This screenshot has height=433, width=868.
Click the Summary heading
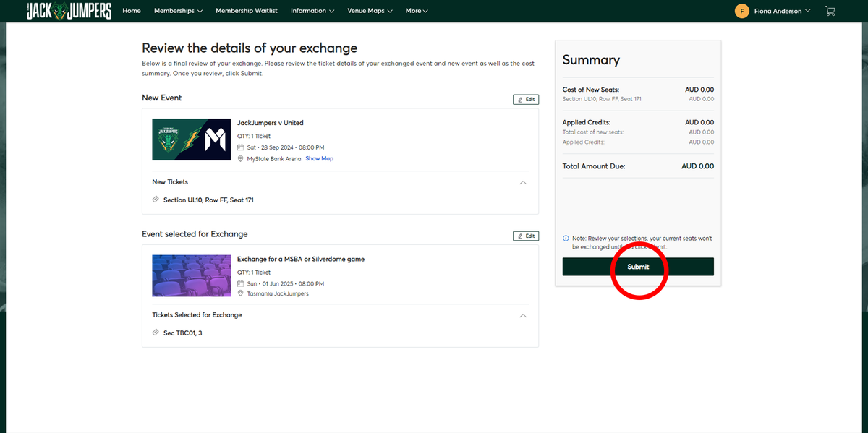(591, 60)
